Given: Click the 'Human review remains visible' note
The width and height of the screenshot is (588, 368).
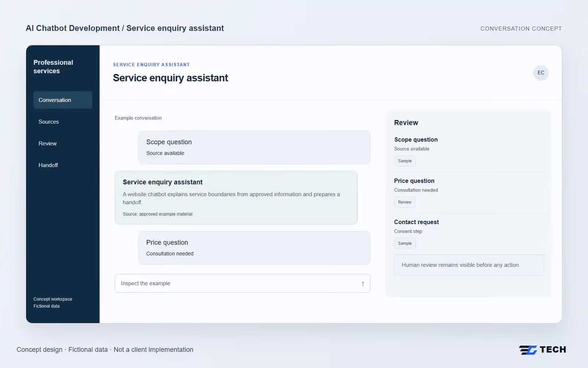Looking at the screenshot, I should [x=469, y=265].
